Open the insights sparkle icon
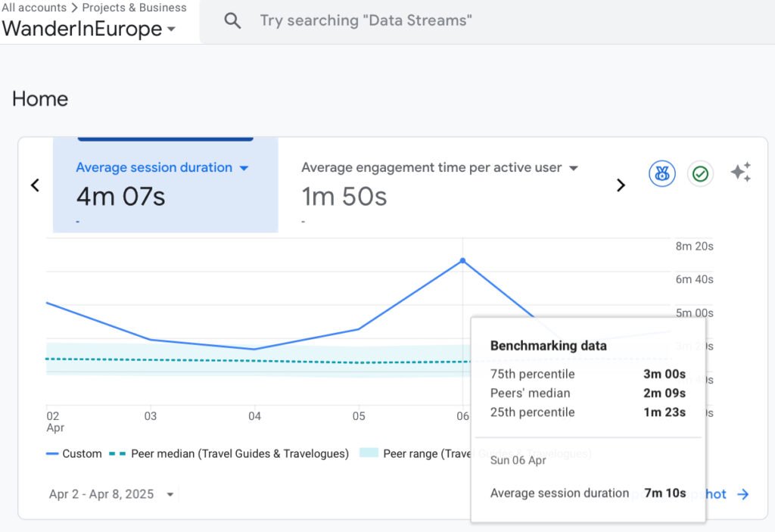775x532 pixels. pos(740,172)
